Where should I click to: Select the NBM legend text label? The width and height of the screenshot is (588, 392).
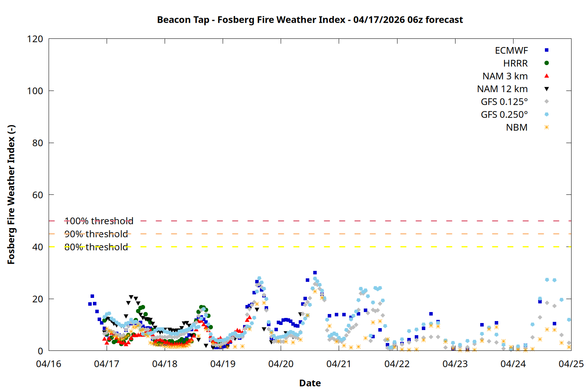pyautogui.click(x=517, y=128)
